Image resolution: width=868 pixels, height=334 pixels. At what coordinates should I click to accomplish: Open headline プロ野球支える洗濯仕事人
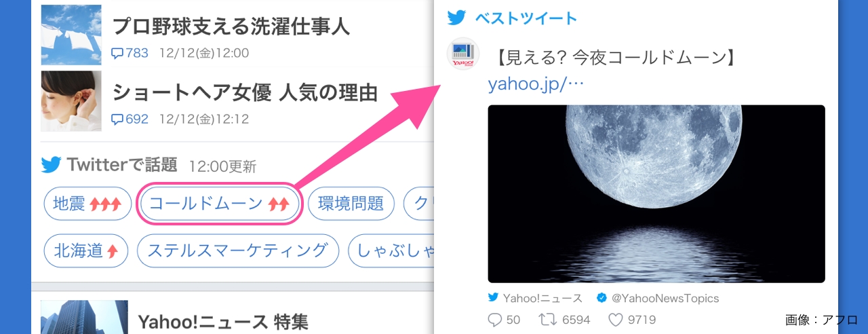click(231, 26)
